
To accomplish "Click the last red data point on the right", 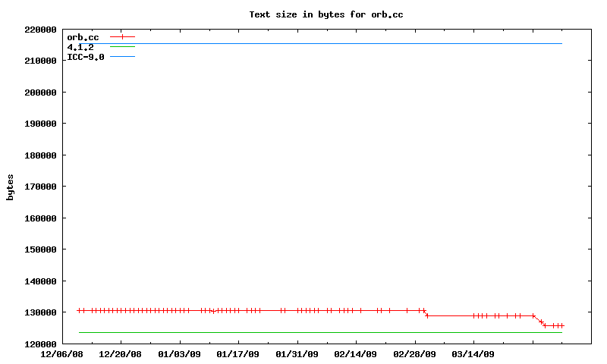I will (562, 325).
